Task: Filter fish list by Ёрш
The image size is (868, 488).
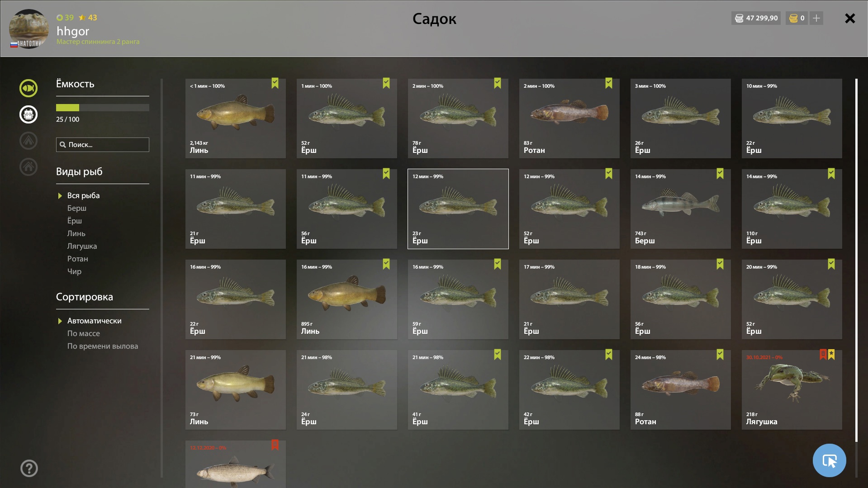Action: [75, 221]
